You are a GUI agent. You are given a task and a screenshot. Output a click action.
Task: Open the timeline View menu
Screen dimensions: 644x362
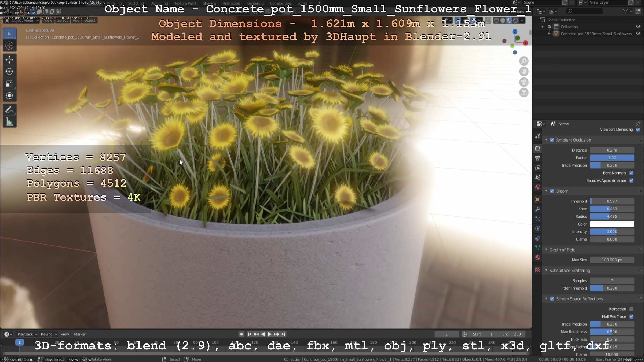65,334
